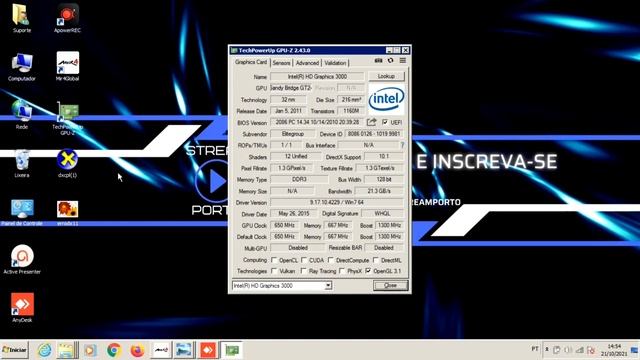Launch the AnyDesk desktop shortcut
The width and height of the screenshot is (640, 360).
tap(22, 307)
